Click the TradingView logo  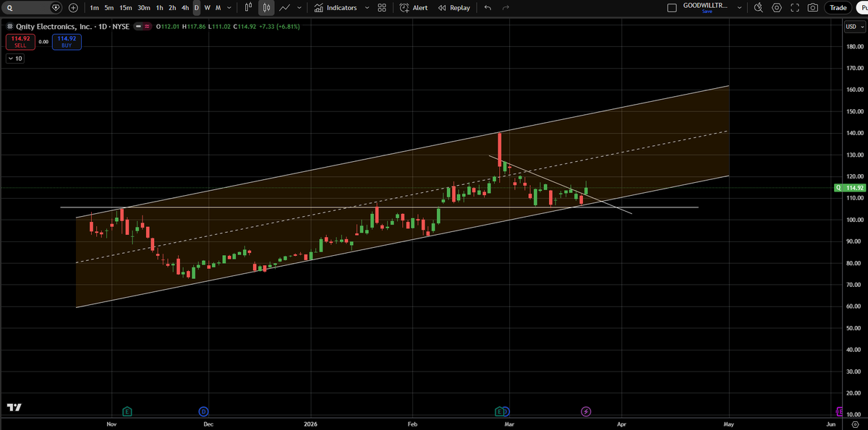pos(14,408)
